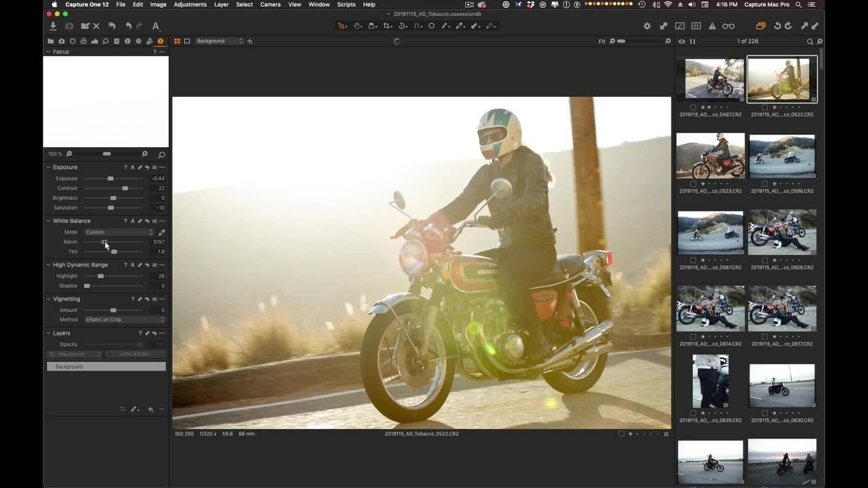Screen dimensions: 868x488
Task: Open Vignetting Method dropdown
Action: [125, 319]
